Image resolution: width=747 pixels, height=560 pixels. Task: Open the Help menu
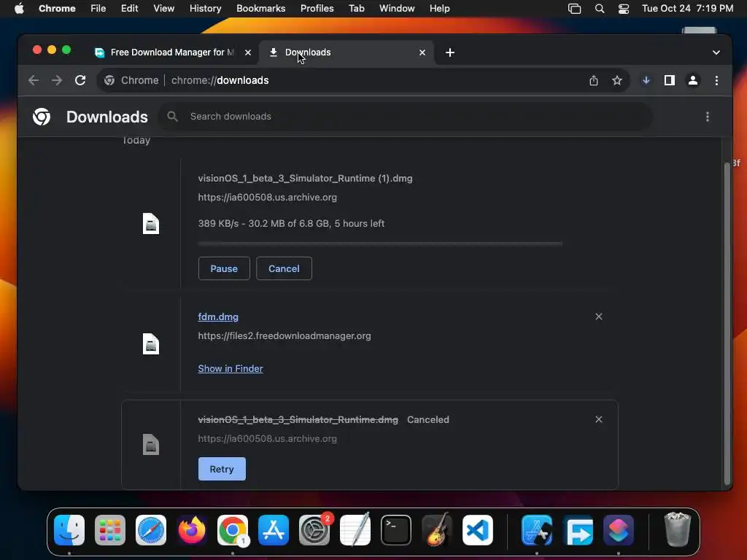click(439, 9)
